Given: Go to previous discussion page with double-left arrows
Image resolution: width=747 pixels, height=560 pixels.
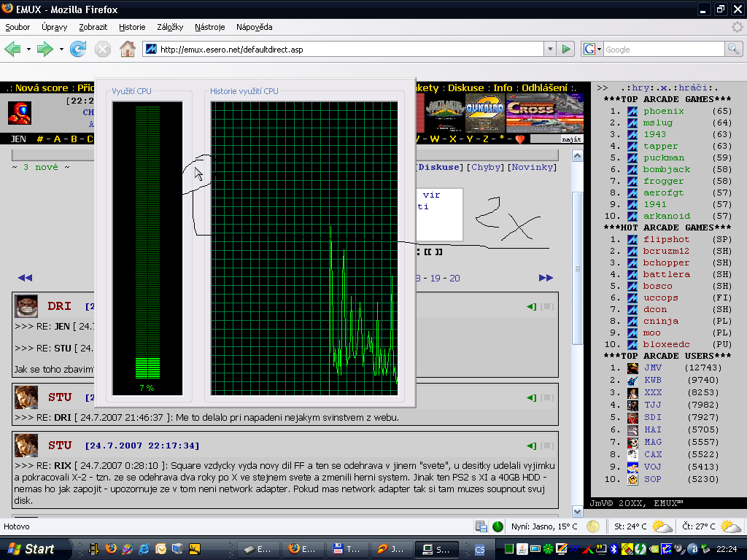Looking at the screenshot, I should coord(25,278).
